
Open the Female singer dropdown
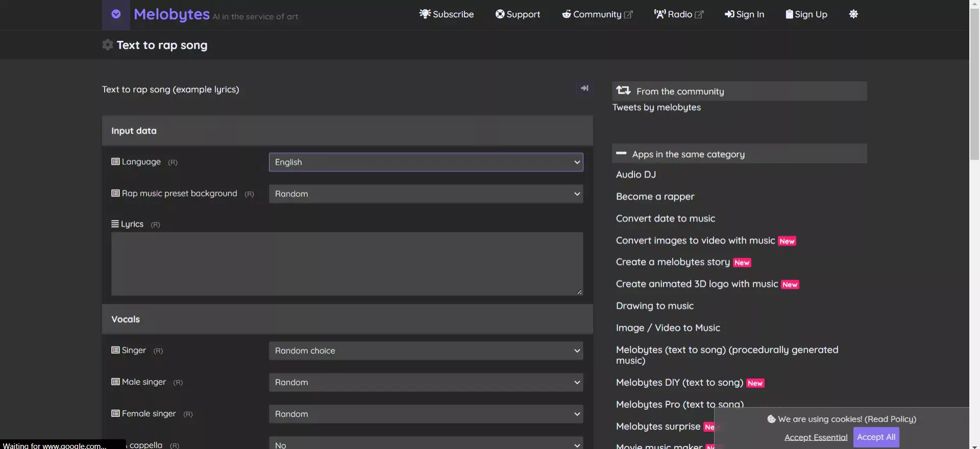tap(426, 414)
